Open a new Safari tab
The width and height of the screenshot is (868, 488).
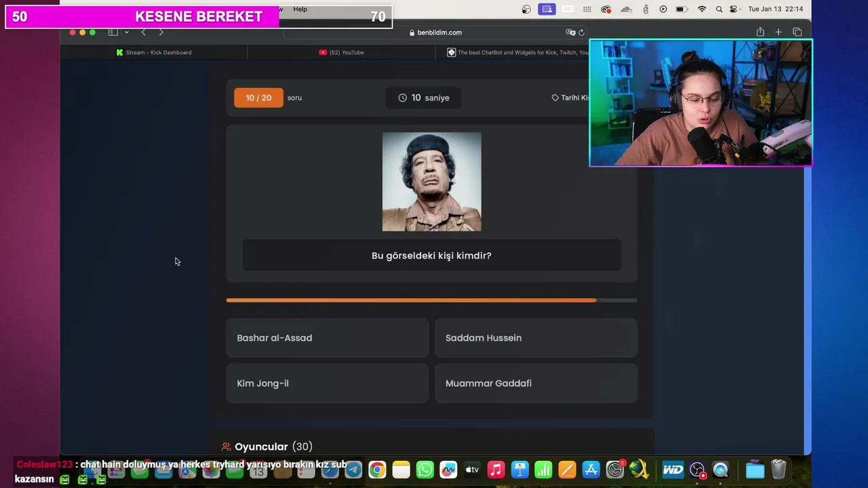point(778,32)
